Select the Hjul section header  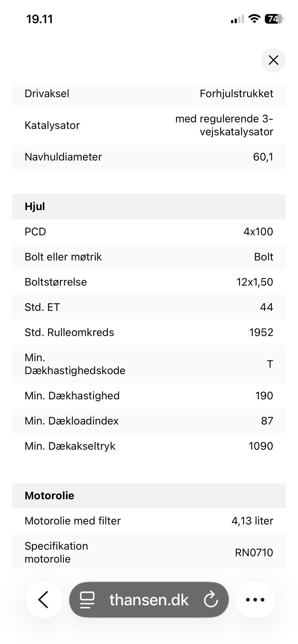coord(149,207)
